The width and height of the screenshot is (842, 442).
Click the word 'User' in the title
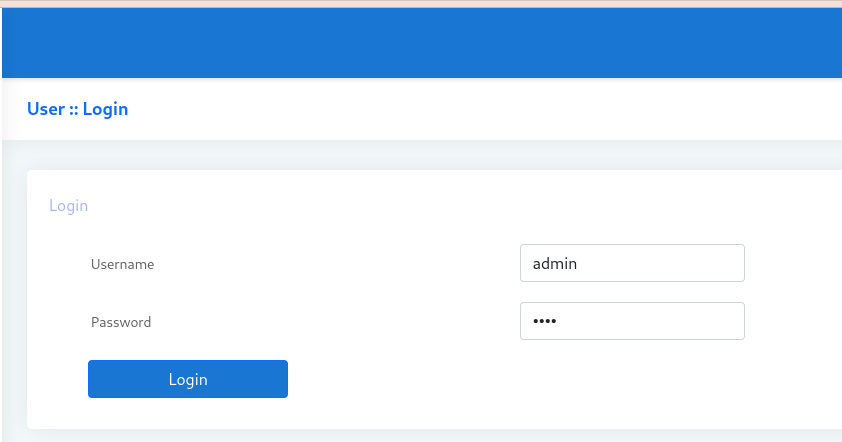(x=46, y=109)
